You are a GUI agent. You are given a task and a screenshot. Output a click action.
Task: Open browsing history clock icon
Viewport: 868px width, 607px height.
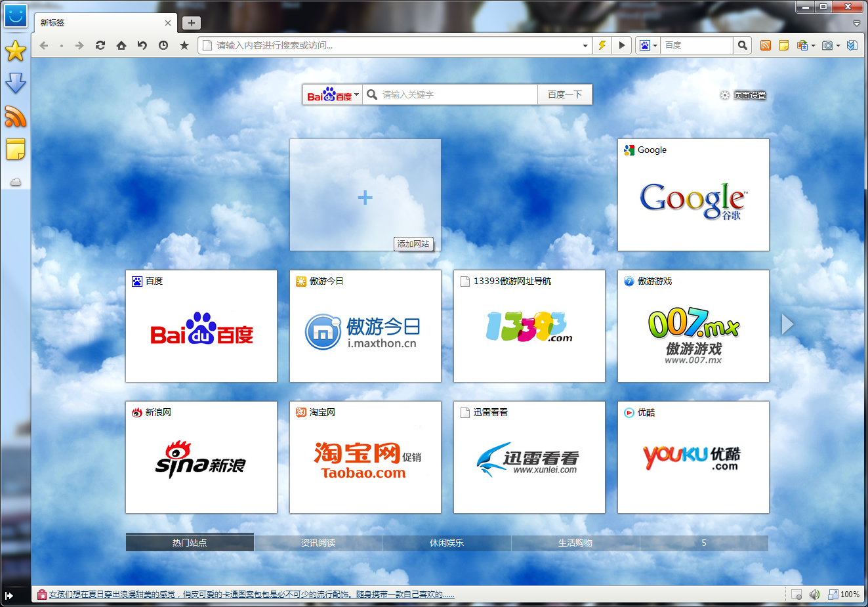click(x=163, y=45)
